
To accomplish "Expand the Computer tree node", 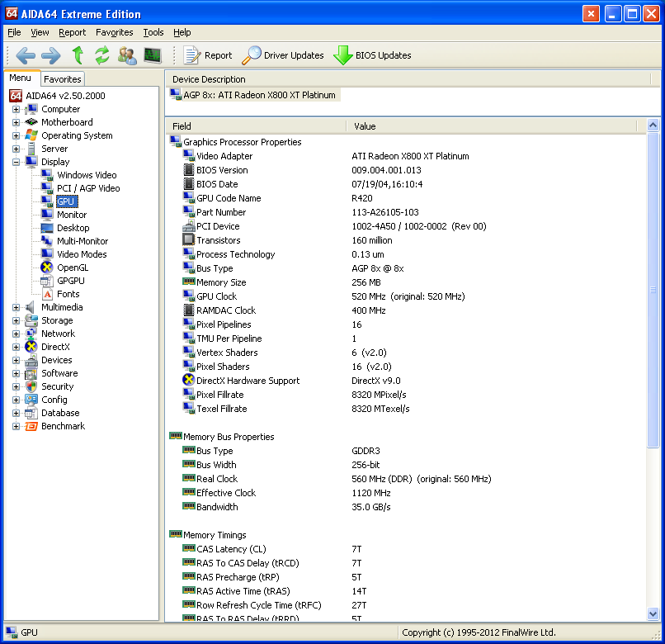I will (16, 110).
